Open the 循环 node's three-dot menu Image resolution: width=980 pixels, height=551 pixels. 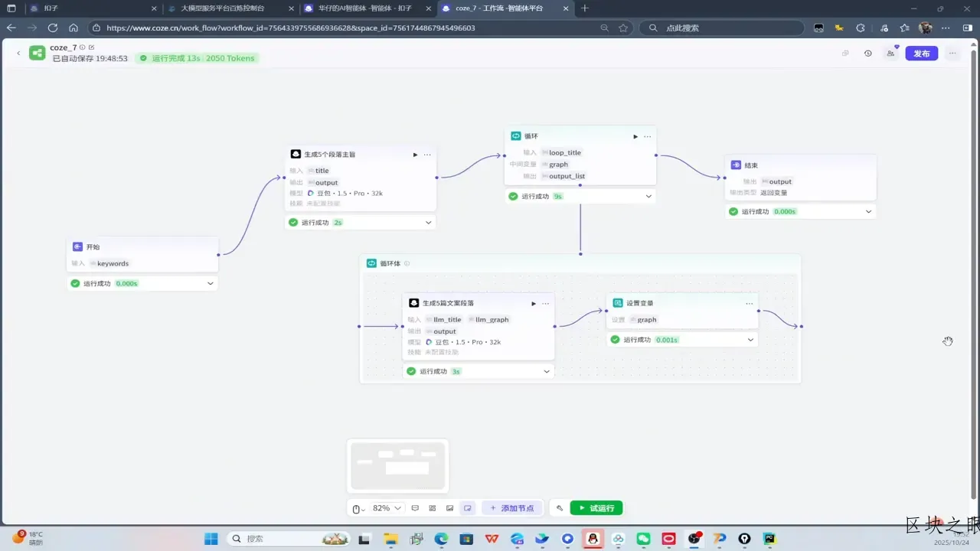click(x=648, y=136)
